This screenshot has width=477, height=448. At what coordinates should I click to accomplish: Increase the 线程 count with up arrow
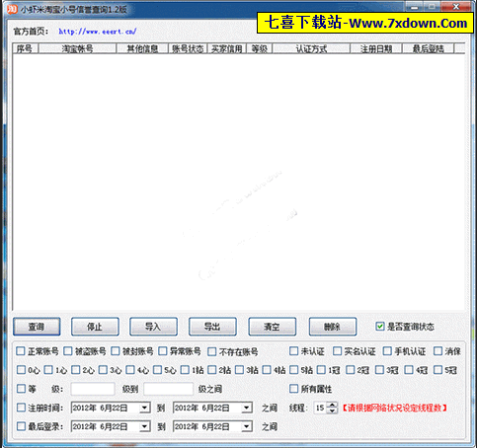click(x=333, y=405)
